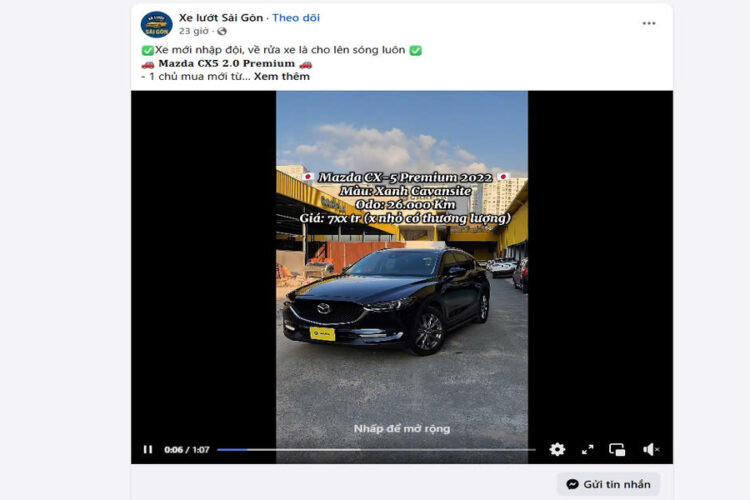Screen dimensions: 750x500
Task: Click the Xe lướt Sài Gòn profile picture
Action: (156, 24)
